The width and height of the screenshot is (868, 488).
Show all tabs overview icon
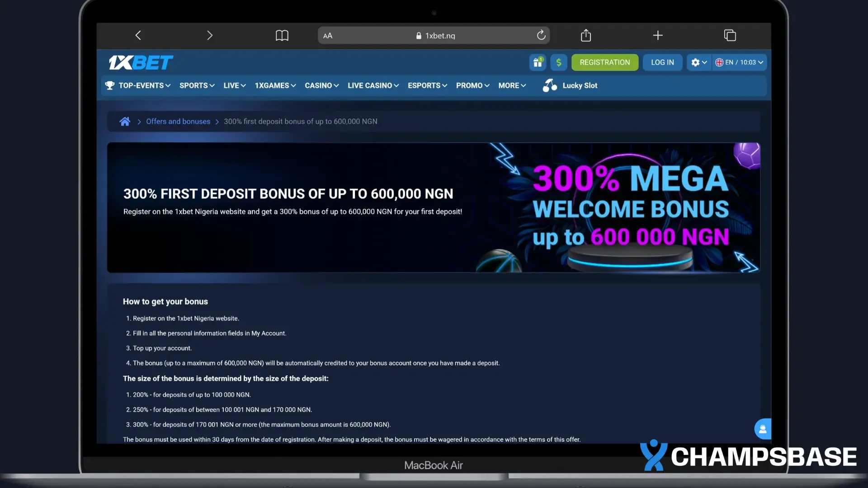[x=730, y=35]
